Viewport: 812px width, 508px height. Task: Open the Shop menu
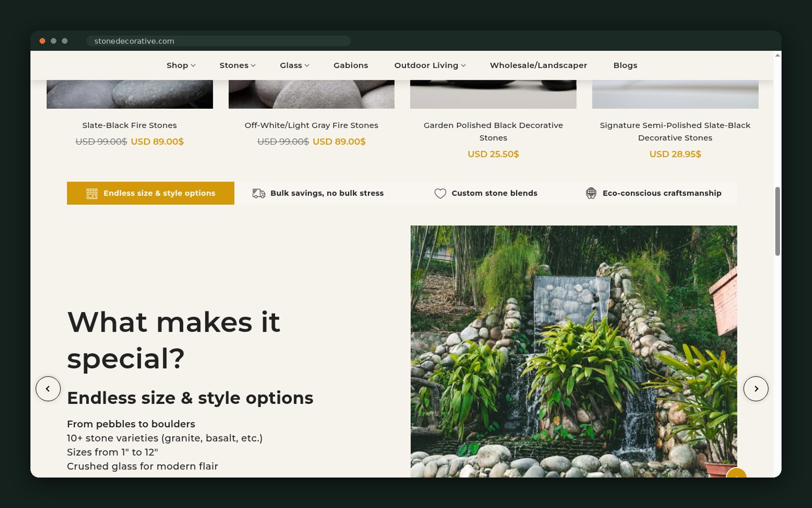click(181, 66)
